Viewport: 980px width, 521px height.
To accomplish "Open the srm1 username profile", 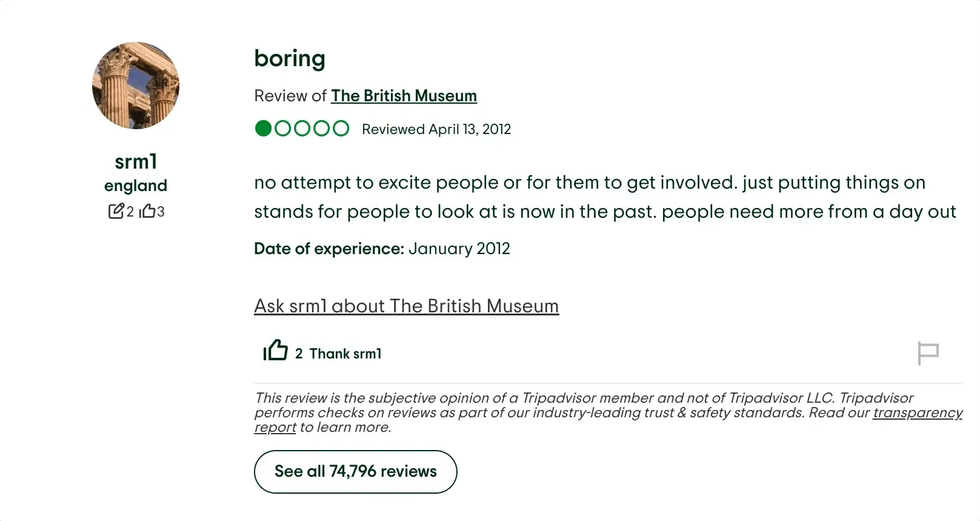I will [136, 162].
